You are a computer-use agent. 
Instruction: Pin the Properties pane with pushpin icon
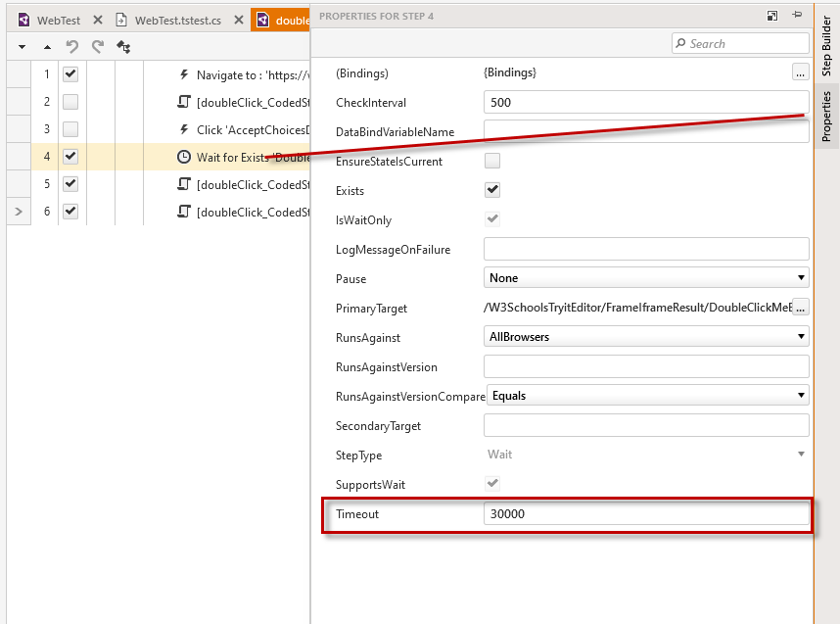click(x=797, y=16)
